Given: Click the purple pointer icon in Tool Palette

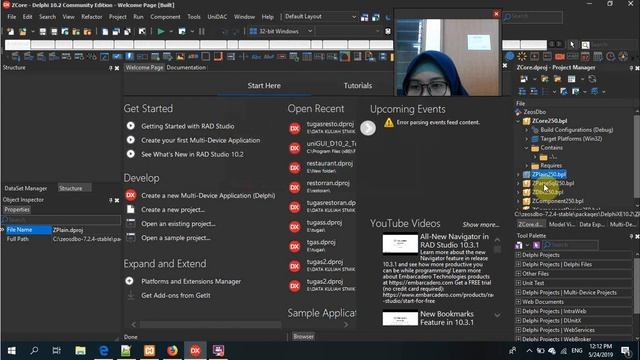Looking at the screenshot, I should coord(536,245).
